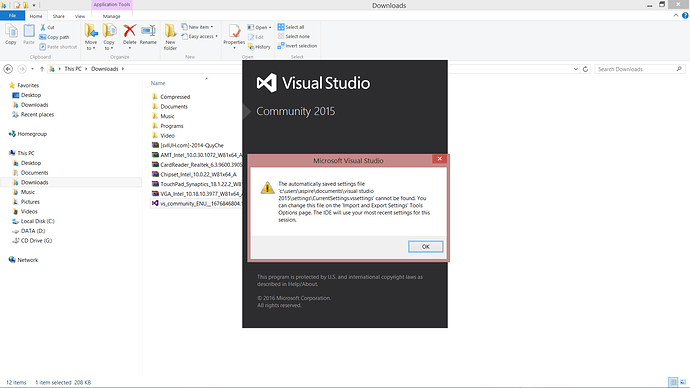This screenshot has width=690, height=388.
Task: Click the Paste icon in the ribbon
Action: coord(29,34)
